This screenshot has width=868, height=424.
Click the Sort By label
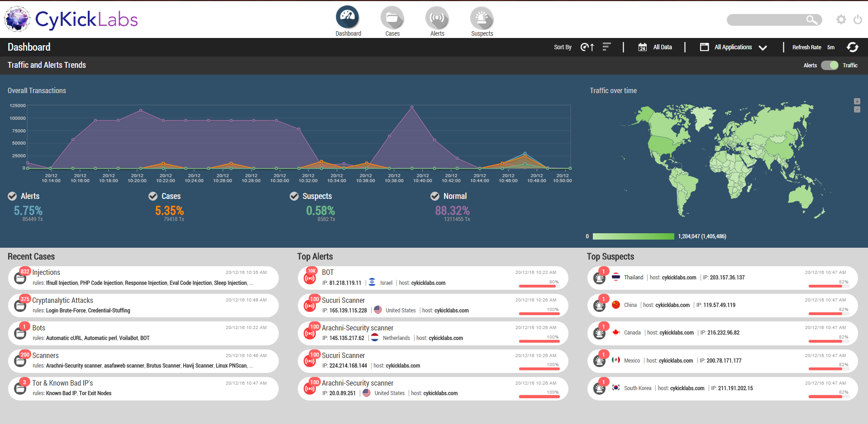click(x=563, y=47)
